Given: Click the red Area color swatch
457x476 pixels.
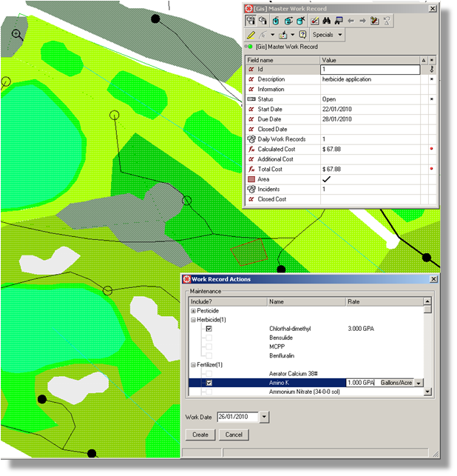Looking at the screenshot, I should 252,179.
